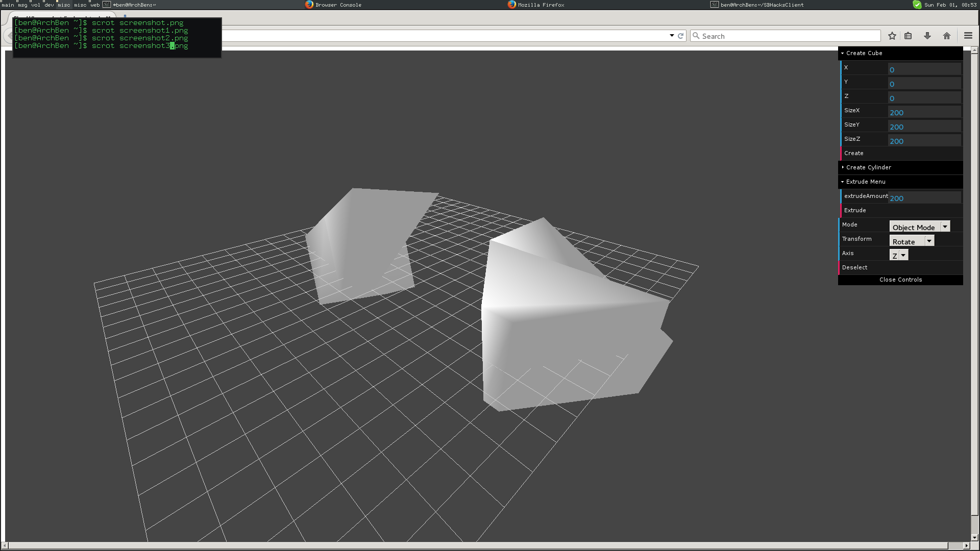This screenshot has width=980, height=551.
Task: Click the Extrude button
Action: point(855,210)
